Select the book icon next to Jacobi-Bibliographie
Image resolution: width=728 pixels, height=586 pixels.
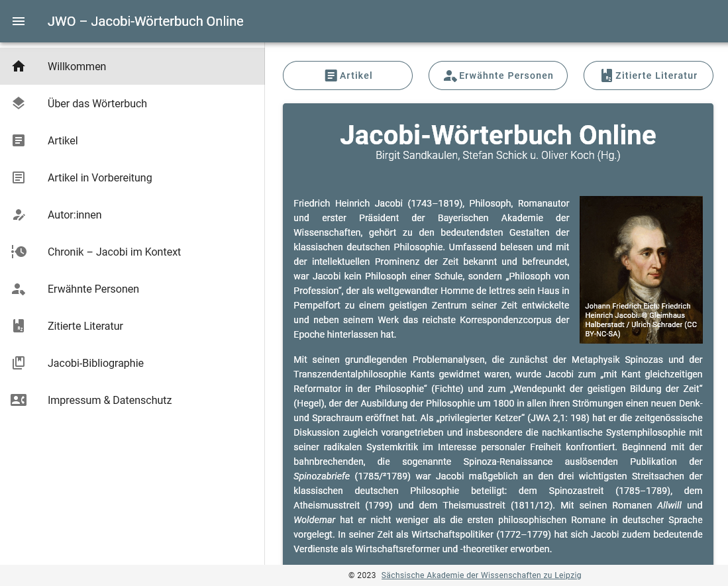tap(19, 363)
